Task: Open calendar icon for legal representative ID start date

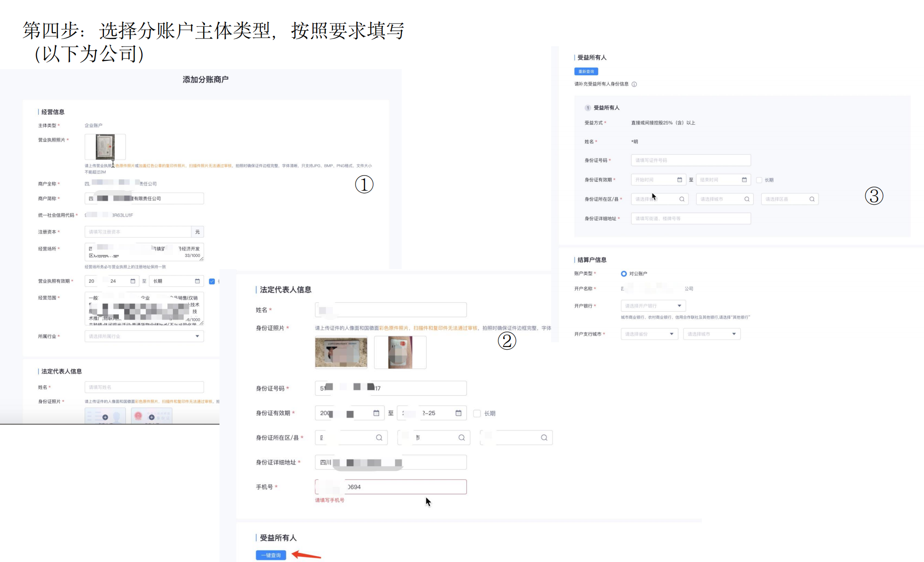Action: [x=376, y=413]
